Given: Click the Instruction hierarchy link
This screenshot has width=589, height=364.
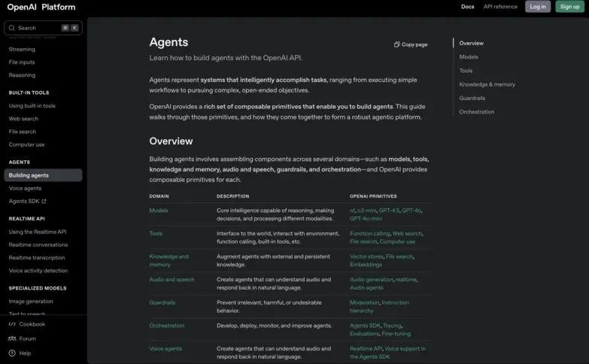Looking at the screenshot, I should coord(379,307).
